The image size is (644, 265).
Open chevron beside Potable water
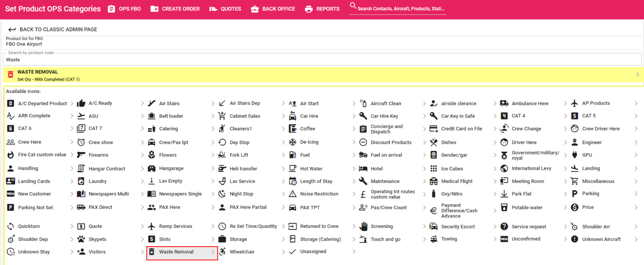point(565,207)
